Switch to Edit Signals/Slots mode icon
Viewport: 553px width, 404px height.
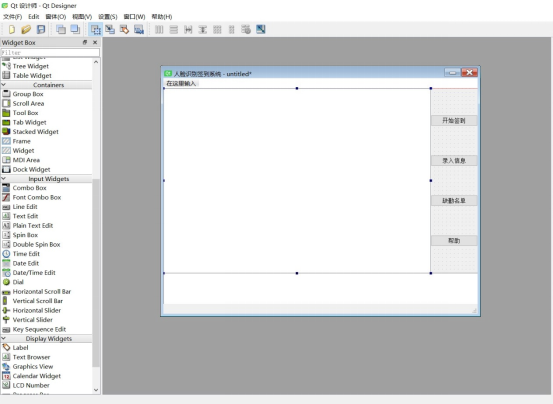[x=110, y=29]
